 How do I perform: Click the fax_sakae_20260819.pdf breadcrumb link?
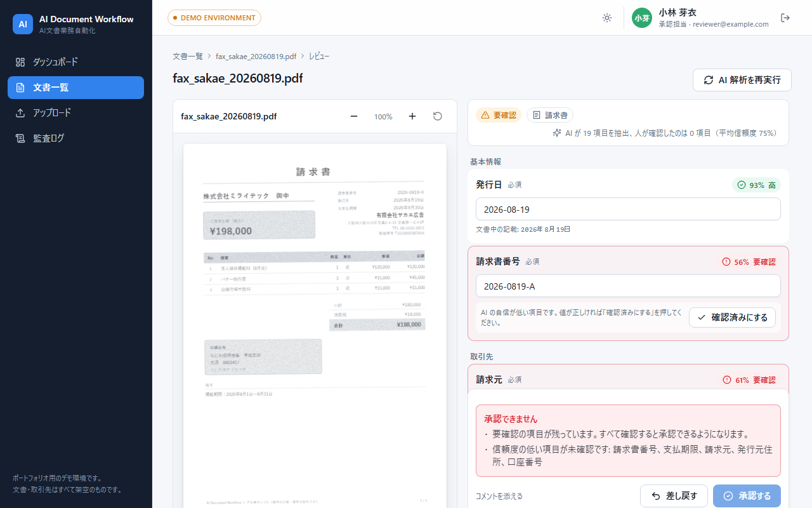(x=256, y=57)
